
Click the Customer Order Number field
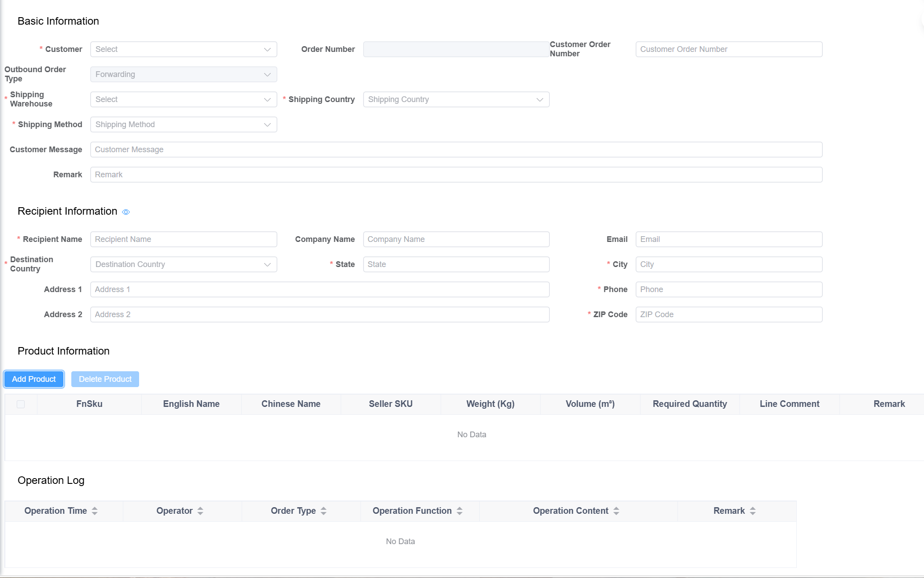[x=729, y=49]
